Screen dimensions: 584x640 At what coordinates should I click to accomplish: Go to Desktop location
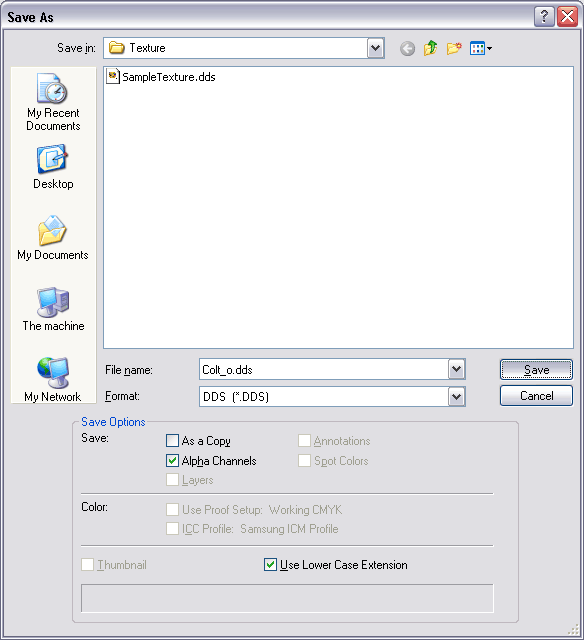click(53, 167)
